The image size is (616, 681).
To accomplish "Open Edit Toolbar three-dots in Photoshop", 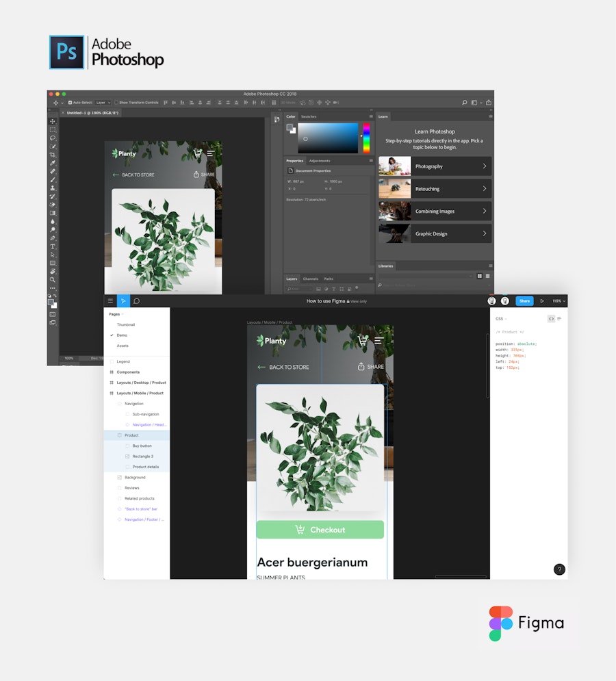I will pyautogui.click(x=53, y=288).
